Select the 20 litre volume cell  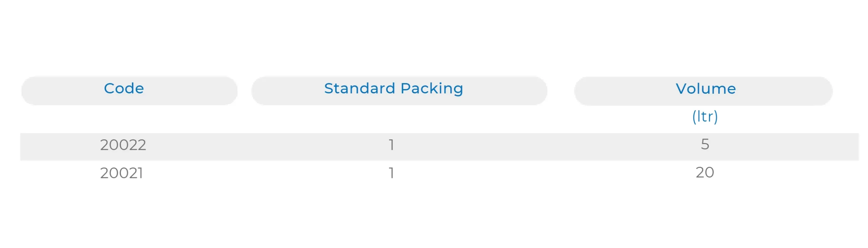(705, 173)
